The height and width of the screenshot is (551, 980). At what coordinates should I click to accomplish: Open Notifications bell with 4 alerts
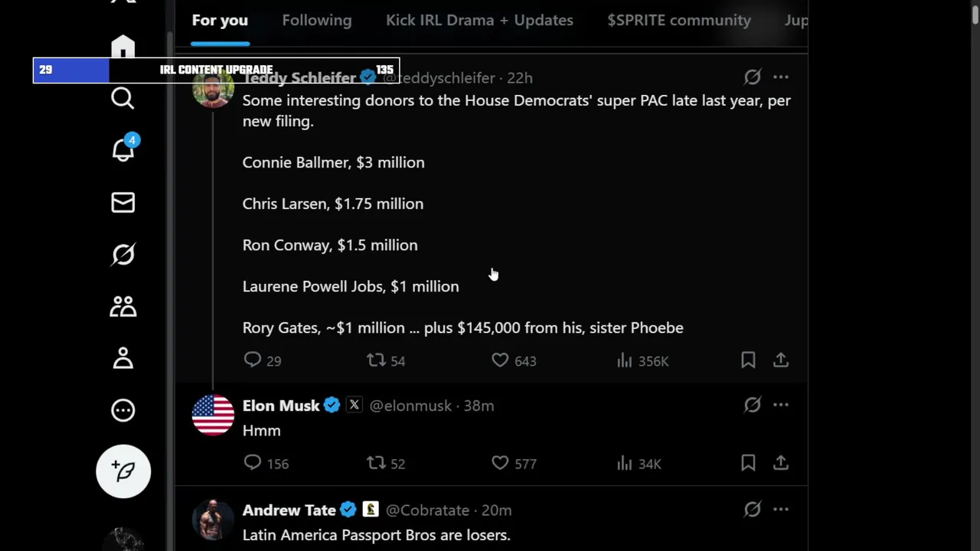[x=122, y=150]
